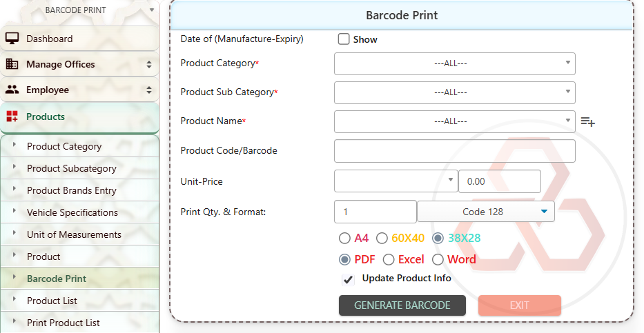Go to Vehicle Specifications menu item
The height and width of the screenshot is (333, 644).
click(x=72, y=212)
